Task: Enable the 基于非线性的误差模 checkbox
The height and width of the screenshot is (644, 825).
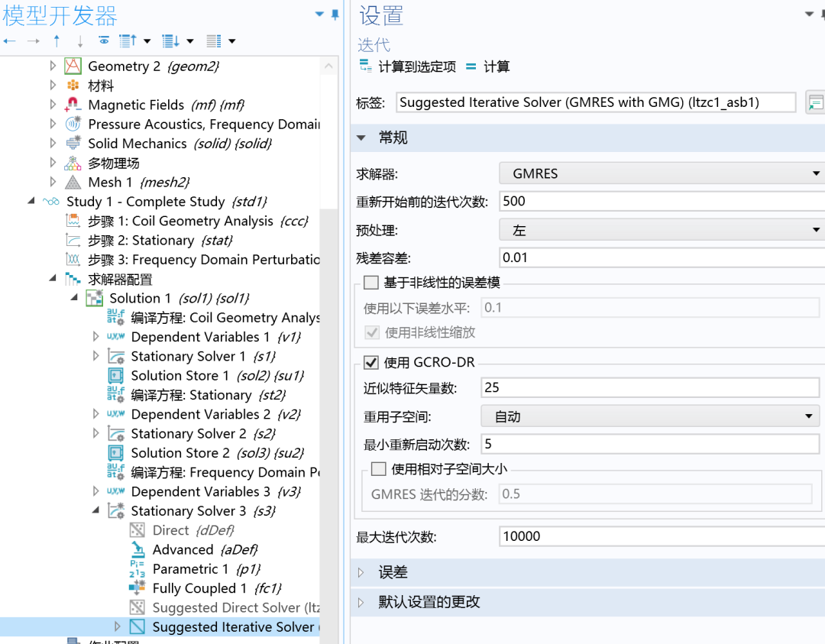Action: tap(371, 282)
